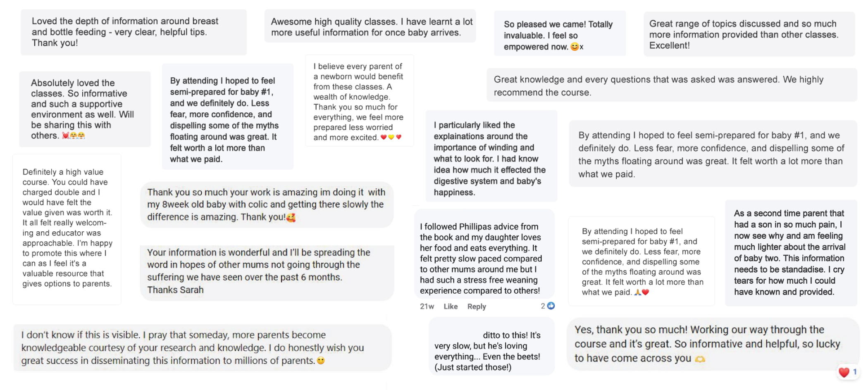Click the 'Great range of topics' review box
The width and height of the screenshot is (868, 392).
(x=749, y=34)
